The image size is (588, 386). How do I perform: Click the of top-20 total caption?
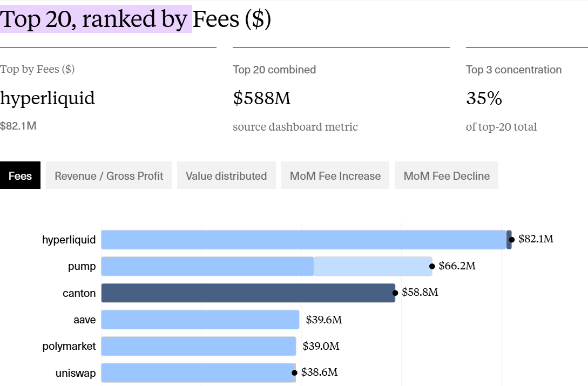(x=502, y=127)
